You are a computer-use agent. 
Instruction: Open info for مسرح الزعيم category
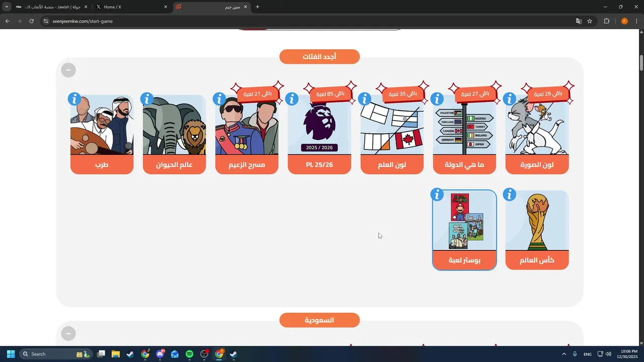point(219,99)
